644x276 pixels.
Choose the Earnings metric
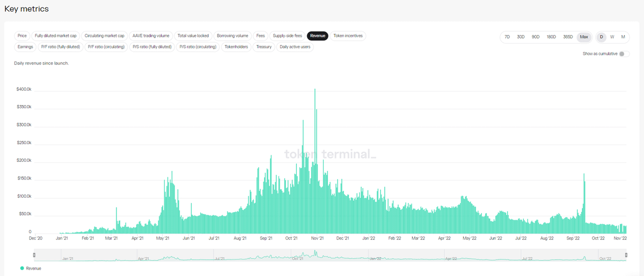(25, 47)
